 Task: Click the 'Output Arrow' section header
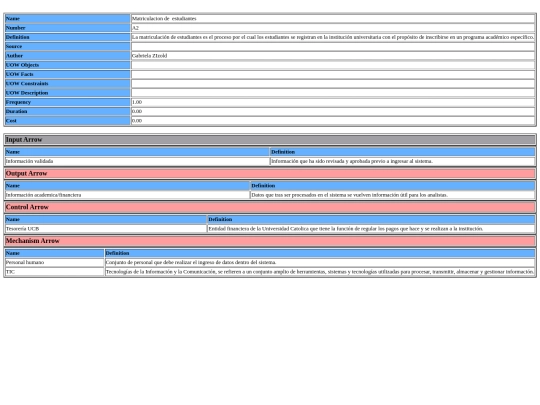tap(270, 174)
